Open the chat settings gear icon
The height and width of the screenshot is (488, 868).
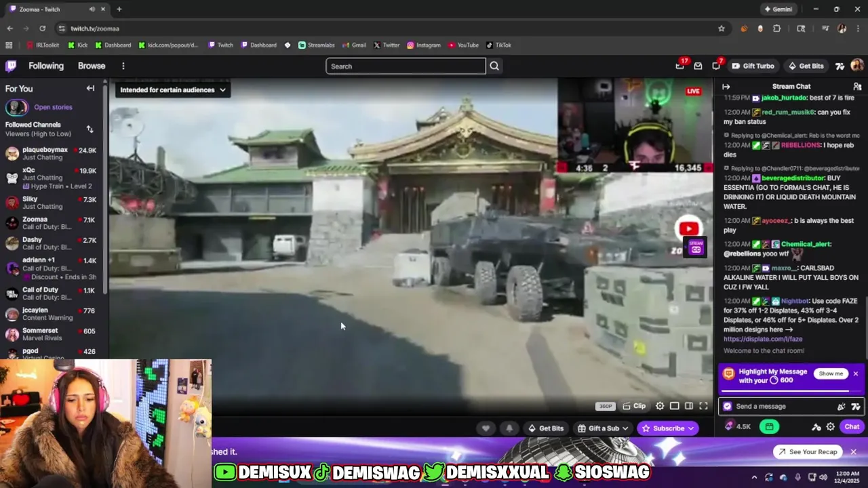(831, 426)
